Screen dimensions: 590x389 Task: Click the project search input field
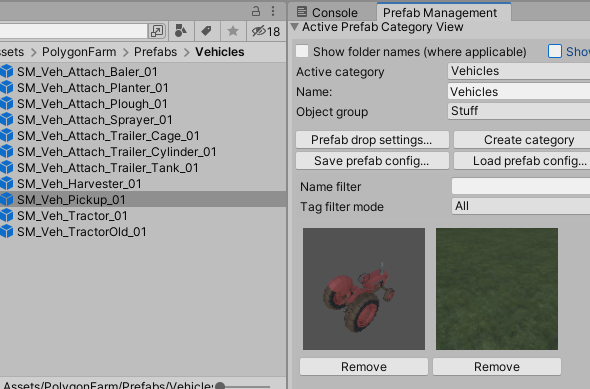[73, 31]
